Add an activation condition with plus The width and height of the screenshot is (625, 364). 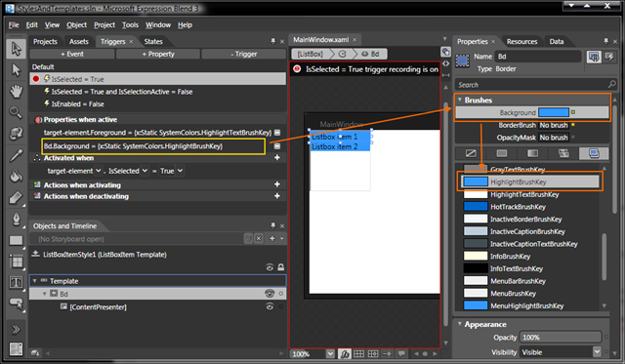pos(277,158)
